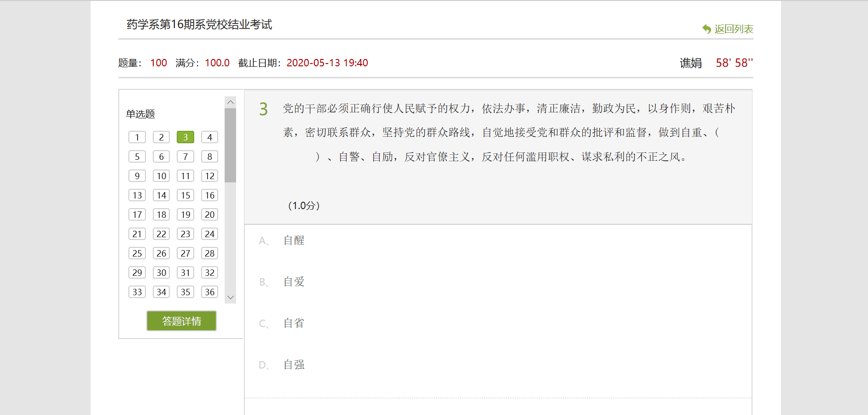The width and height of the screenshot is (868, 415).
Task: Open question 10
Action: [x=161, y=176]
